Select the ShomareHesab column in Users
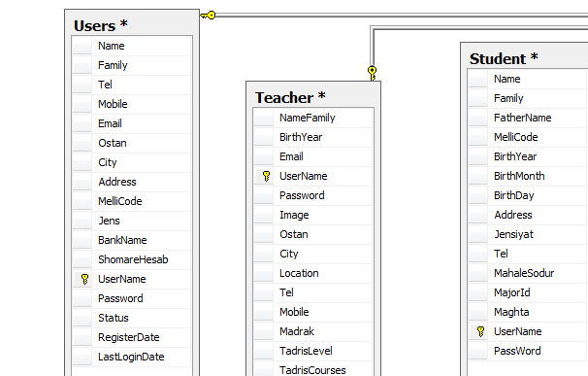This screenshot has width=588, height=376. tap(132, 259)
